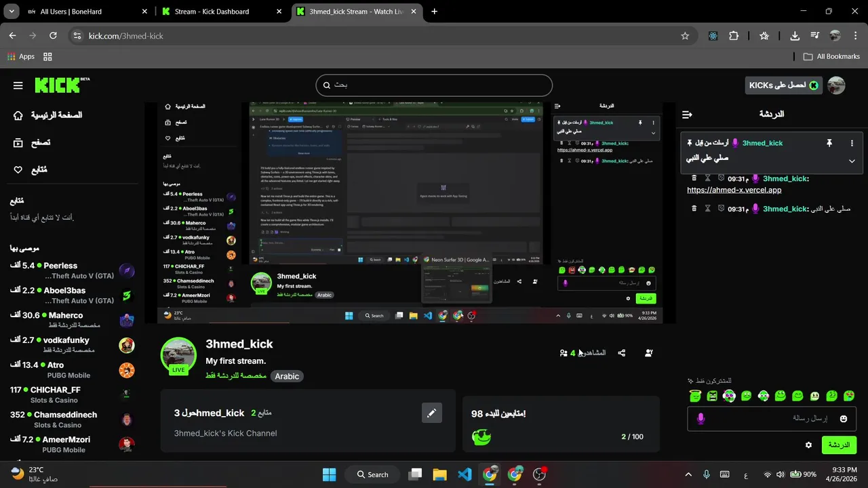Viewport: 868px width, 488px height.
Task: Open Chrome three-dot menu
Action: pyautogui.click(x=855, y=36)
